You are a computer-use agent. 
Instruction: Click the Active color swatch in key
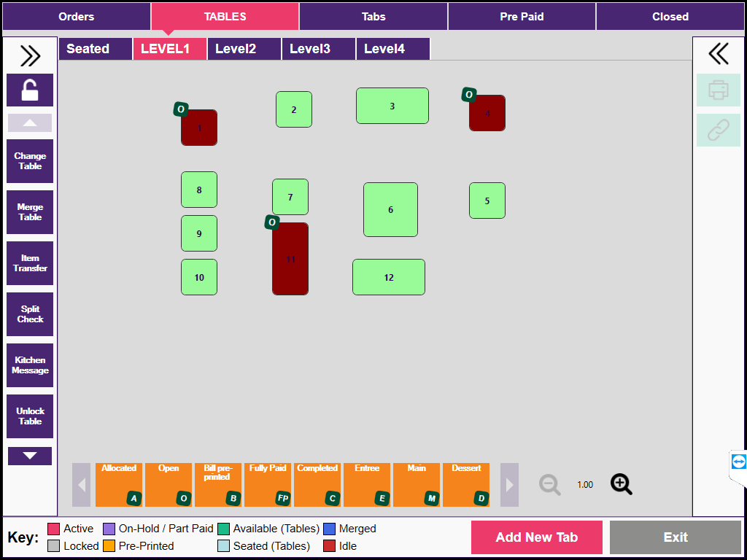(54, 529)
